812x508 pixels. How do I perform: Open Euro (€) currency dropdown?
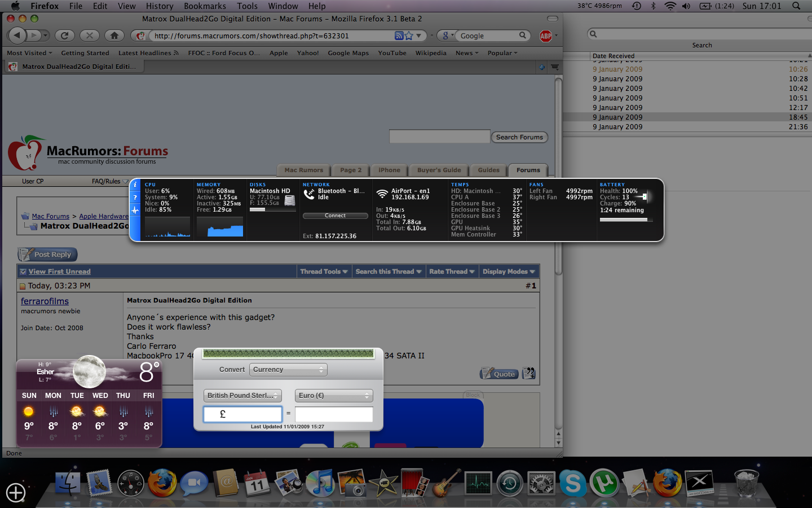pos(334,396)
